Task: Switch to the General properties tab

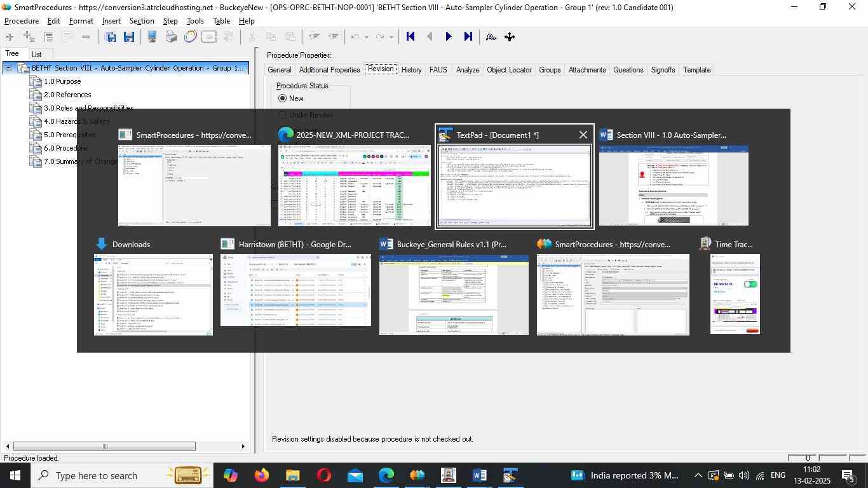Action: tap(280, 70)
